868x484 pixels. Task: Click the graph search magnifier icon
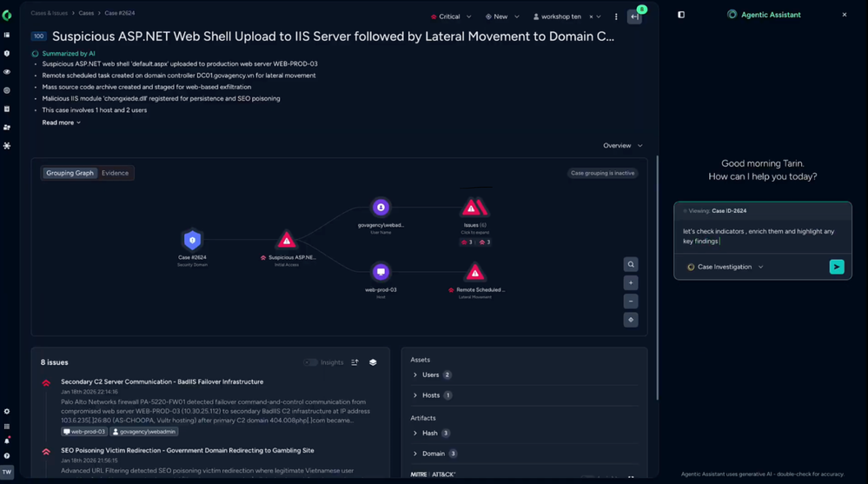pos(631,265)
